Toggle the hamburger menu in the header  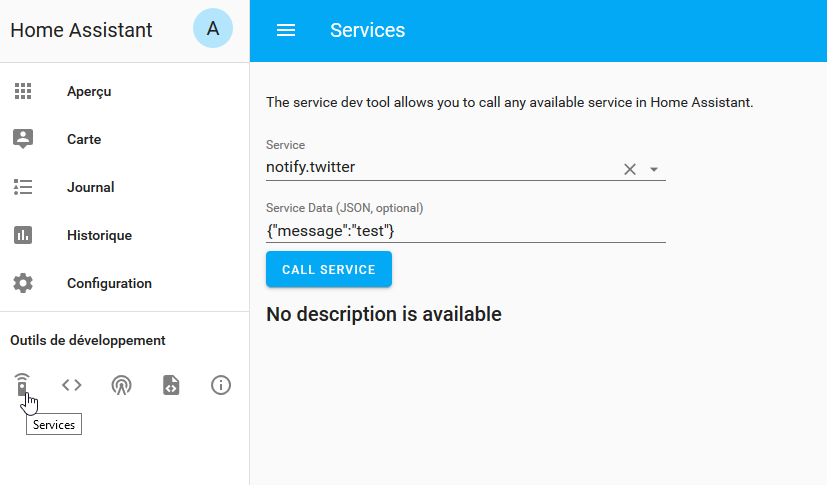286,30
